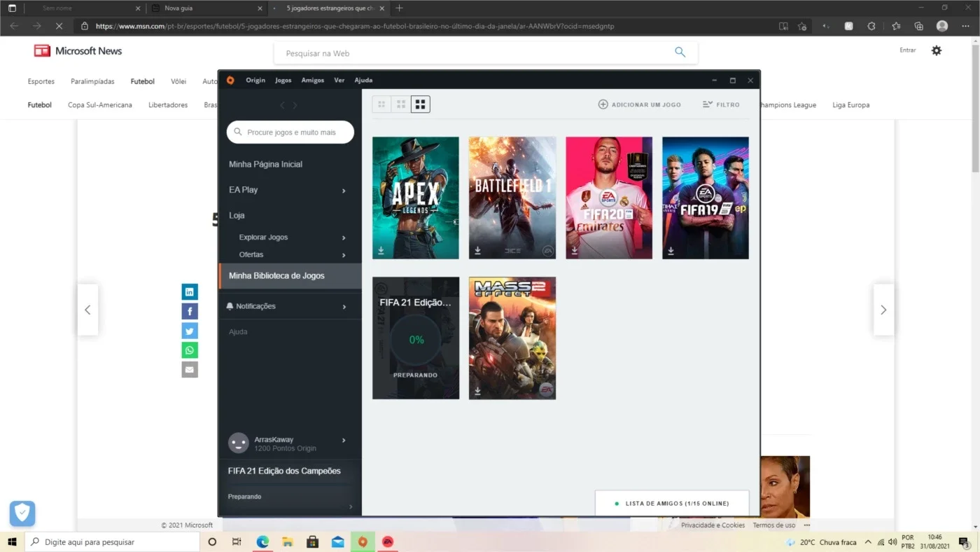Open Edge Collections icon
Screen dimensions: 980x552
(919, 26)
